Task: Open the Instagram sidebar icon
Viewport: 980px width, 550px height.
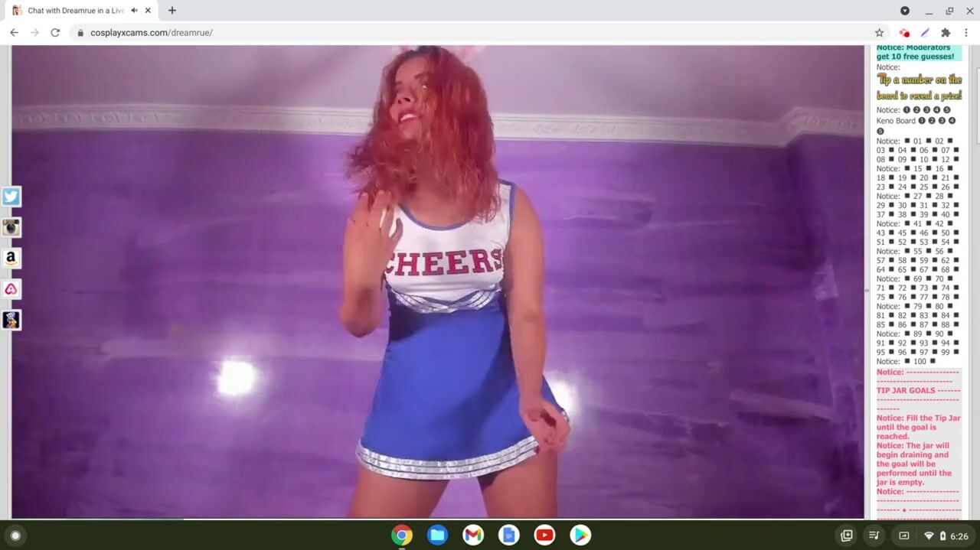Action: point(11,227)
